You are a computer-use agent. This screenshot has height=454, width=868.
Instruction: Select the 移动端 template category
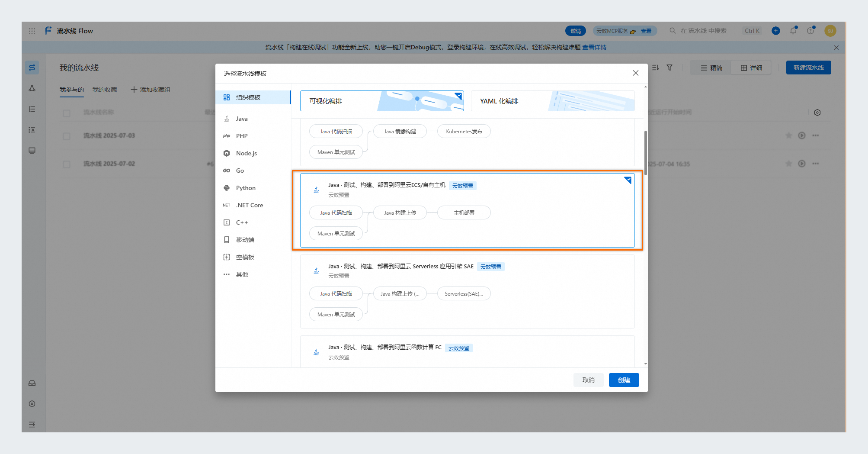click(x=253, y=240)
